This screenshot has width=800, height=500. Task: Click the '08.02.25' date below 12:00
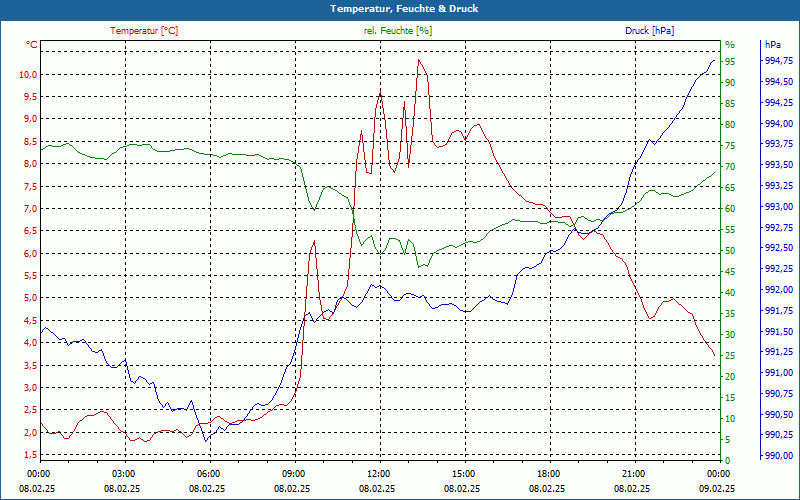click(377, 488)
